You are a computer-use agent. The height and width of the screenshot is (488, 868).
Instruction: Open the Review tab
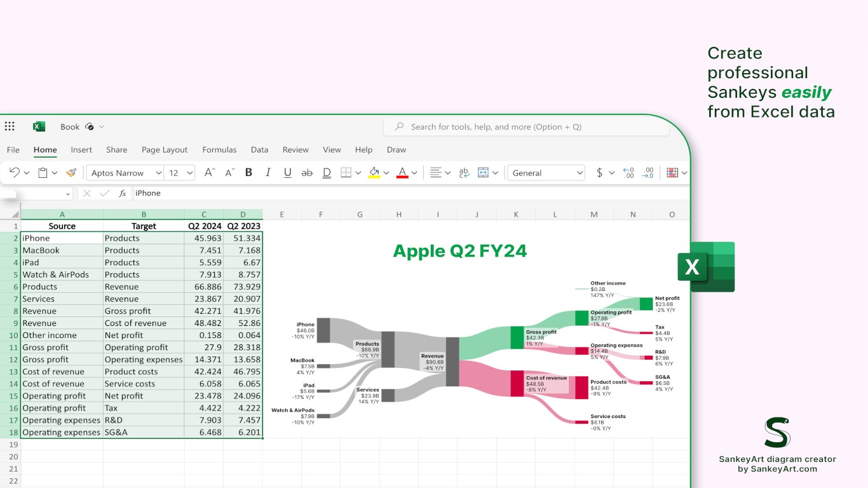(295, 150)
